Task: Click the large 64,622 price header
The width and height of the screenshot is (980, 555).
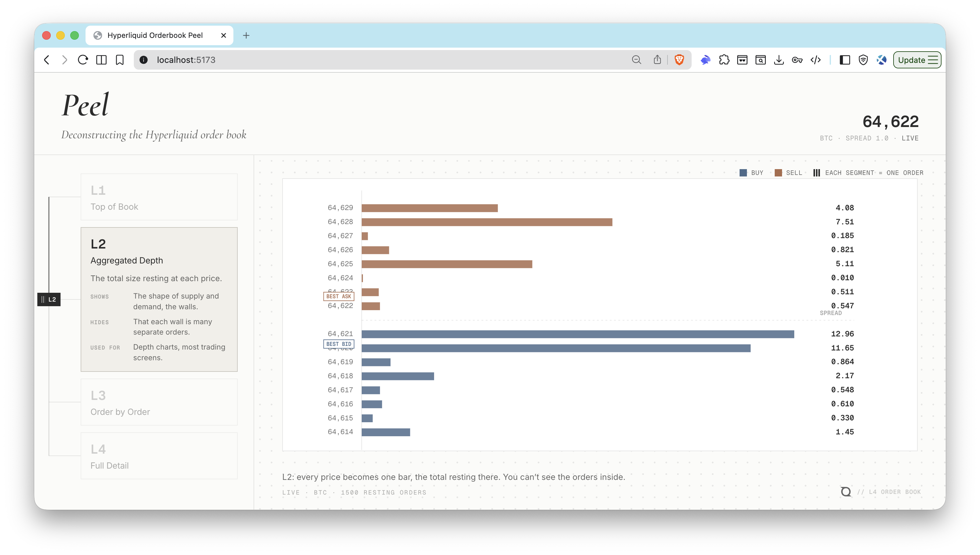Action: coord(890,122)
